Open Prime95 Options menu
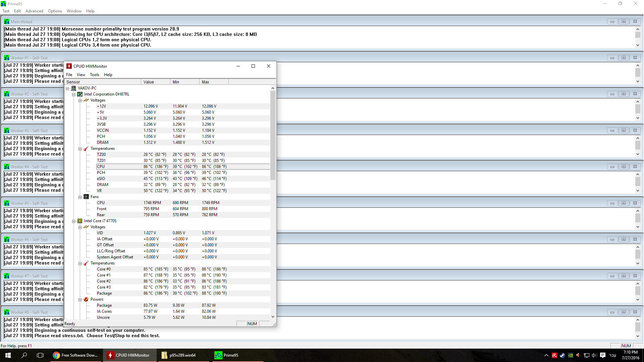Screen dimensions: 644x362 tap(55, 11)
